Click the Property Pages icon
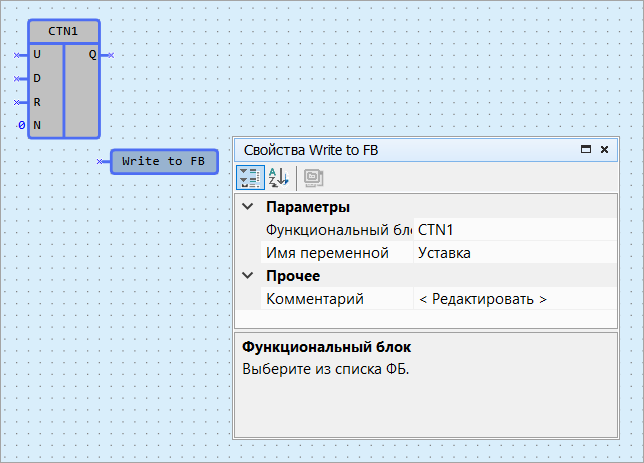The image size is (644, 463). coord(313,178)
